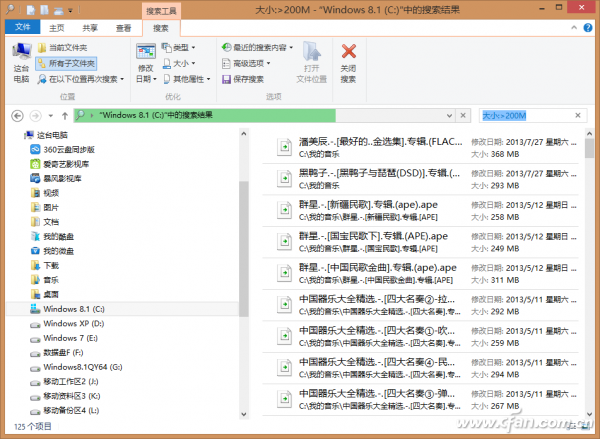
Task: Open the 类型 filter dropdown
Action: click(178, 47)
